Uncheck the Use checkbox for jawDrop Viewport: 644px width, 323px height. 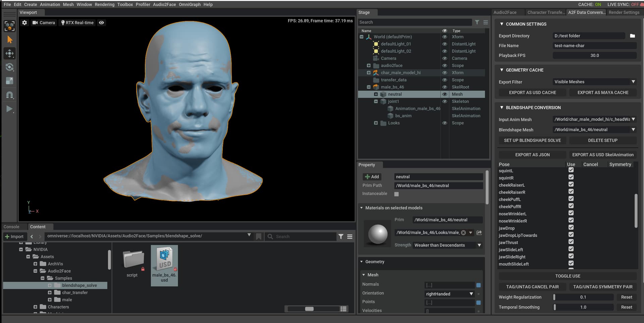pyautogui.click(x=571, y=228)
